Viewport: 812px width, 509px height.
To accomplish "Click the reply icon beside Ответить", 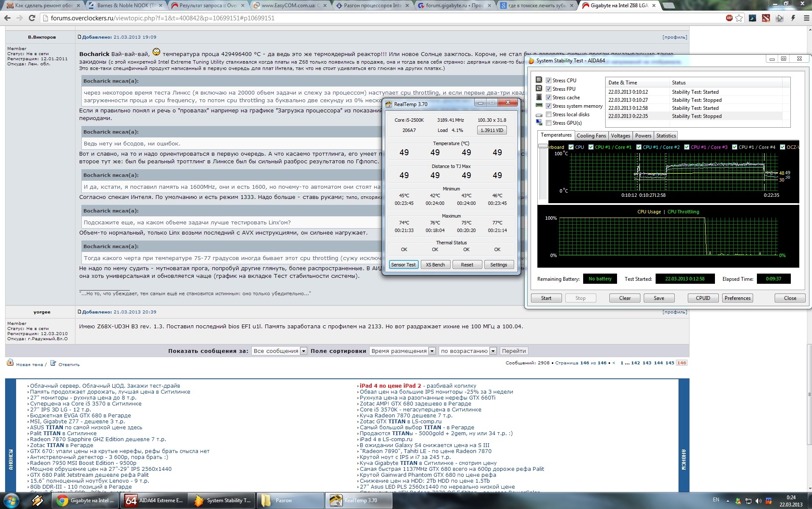I will tap(53, 363).
